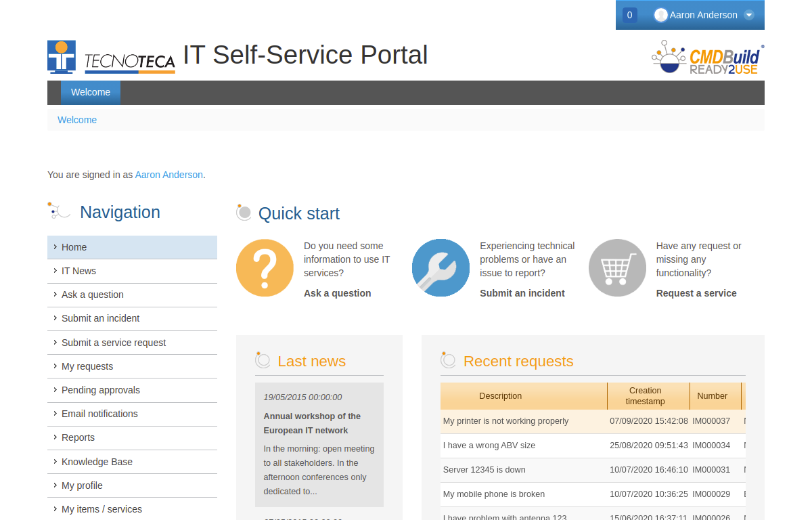
Task: Open IT News in navigation menu
Action: click(78, 271)
